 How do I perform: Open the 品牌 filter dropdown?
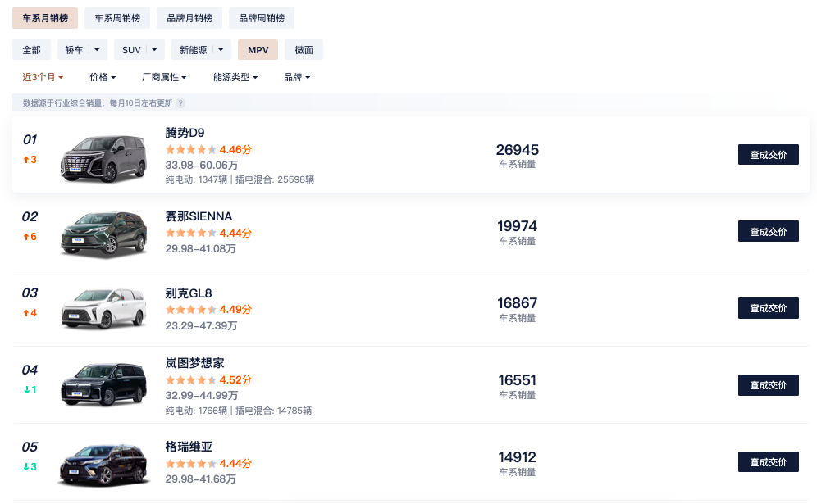pyautogui.click(x=297, y=77)
